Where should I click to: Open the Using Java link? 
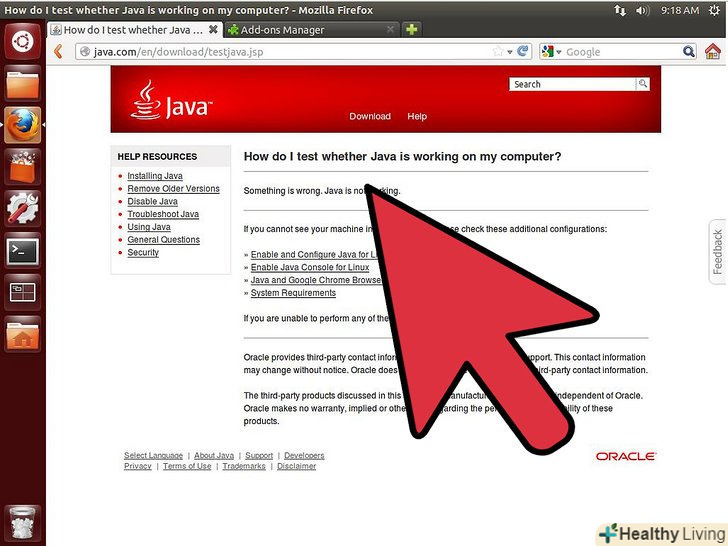(x=149, y=227)
